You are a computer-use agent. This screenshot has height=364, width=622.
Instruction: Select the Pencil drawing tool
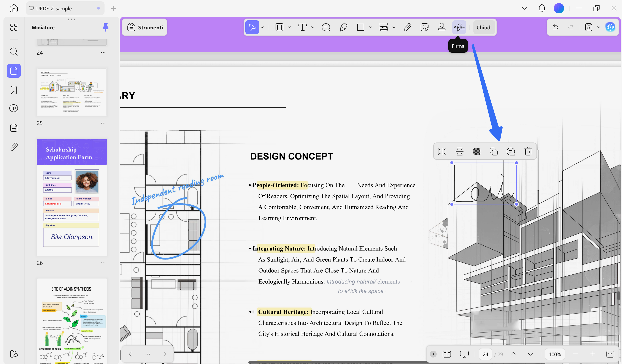[x=343, y=27]
